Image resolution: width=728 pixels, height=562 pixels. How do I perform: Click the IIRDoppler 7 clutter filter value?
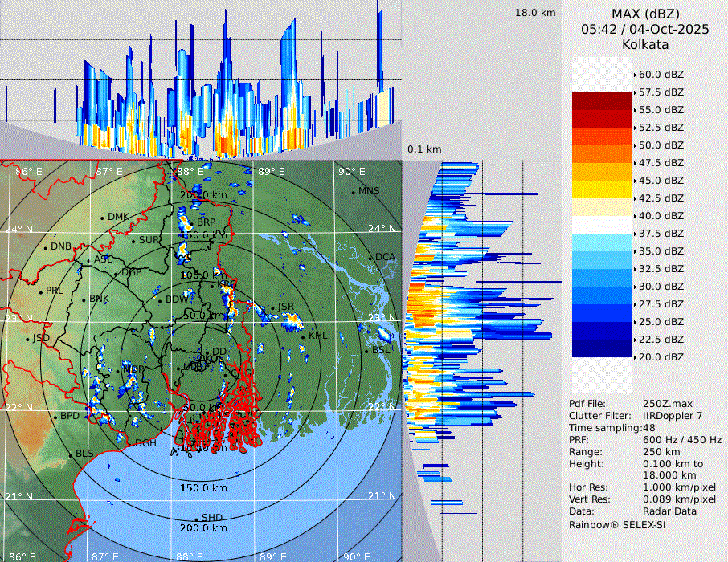point(673,416)
